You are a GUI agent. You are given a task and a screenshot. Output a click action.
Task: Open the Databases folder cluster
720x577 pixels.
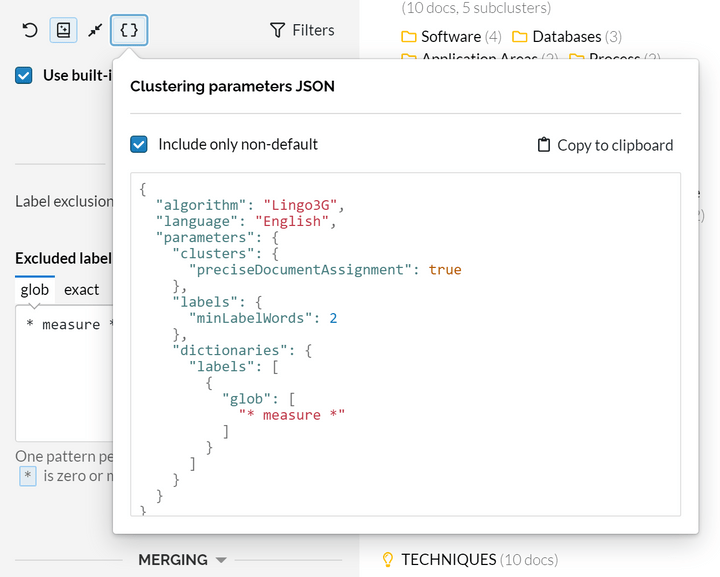point(567,36)
